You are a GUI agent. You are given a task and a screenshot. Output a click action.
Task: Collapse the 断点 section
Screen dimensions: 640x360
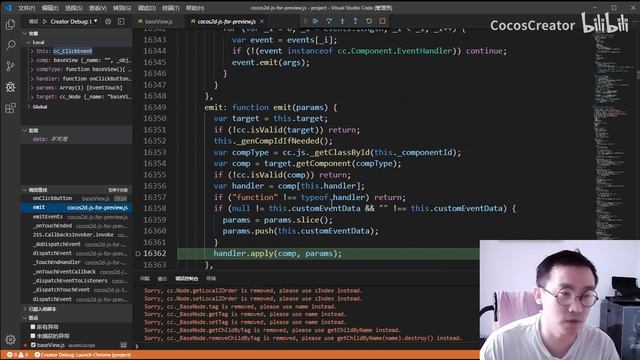click(x=76, y=318)
